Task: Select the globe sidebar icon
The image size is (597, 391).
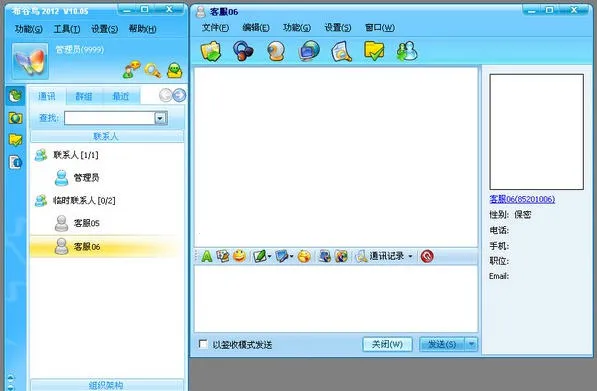Action: [x=15, y=118]
